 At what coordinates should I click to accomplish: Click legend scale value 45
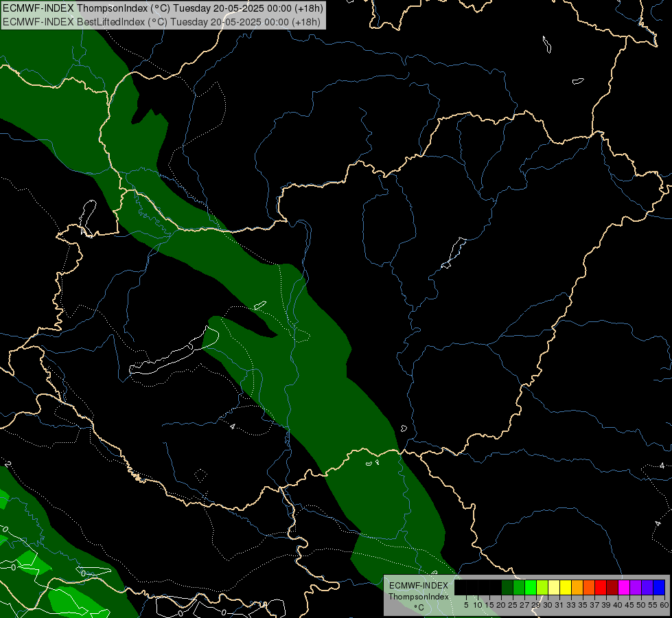tap(629, 605)
